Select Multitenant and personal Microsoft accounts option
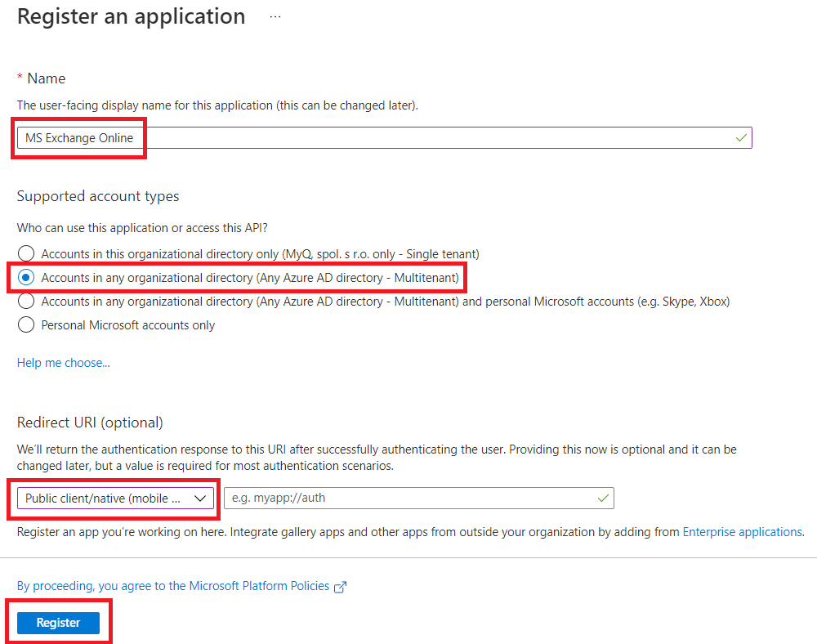Image resolution: width=817 pixels, height=644 pixels. tap(25, 301)
